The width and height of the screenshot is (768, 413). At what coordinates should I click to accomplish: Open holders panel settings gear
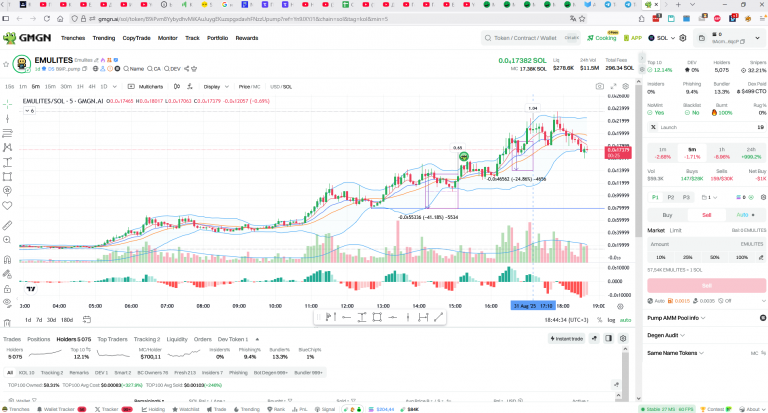pyautogui.click(x=623, y=339)
